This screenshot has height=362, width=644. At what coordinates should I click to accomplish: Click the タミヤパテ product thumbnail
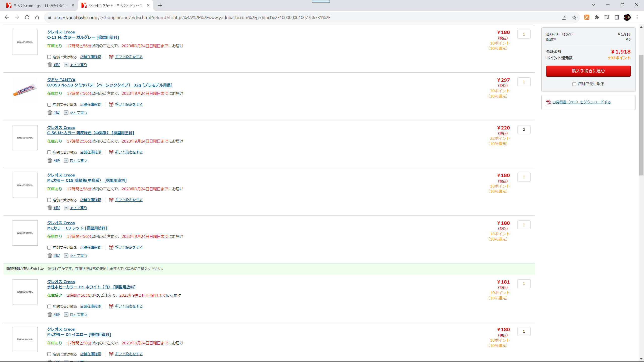25,90
